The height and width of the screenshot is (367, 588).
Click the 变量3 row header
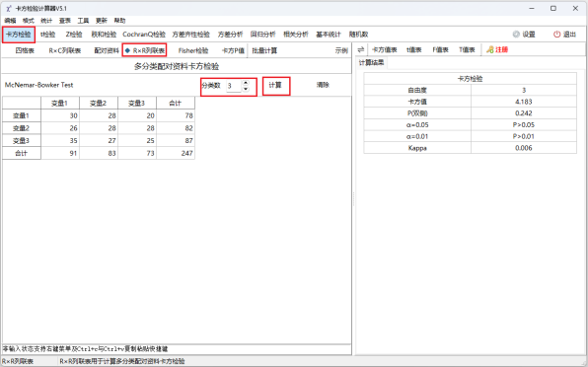tap(22, 140)
